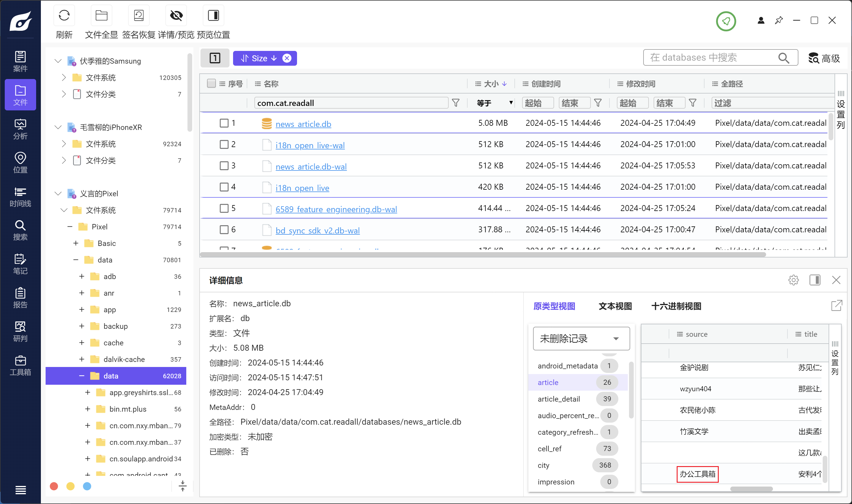Open the user account icon
This screenshot has height=504, width=852.
[761, 20]
